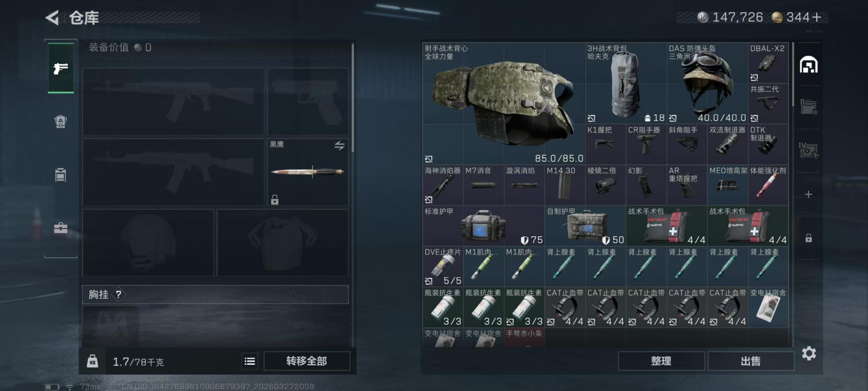This screenshot has height=391, width=868.
Task: Click 转移全部 button
Action: click(307, 361)
